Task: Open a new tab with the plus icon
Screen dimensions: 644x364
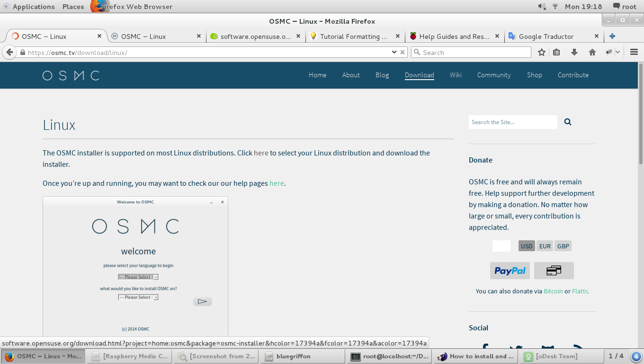Action: [612, 36]
